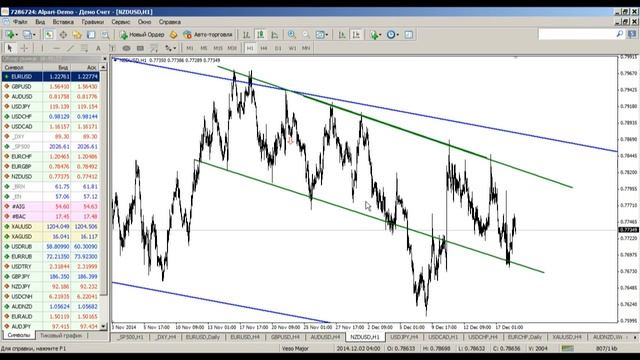Viewport: 640px width, 360px height.
Task: Select the XAUUSD row in Market Watch
Action: click(x=51, y=227)
